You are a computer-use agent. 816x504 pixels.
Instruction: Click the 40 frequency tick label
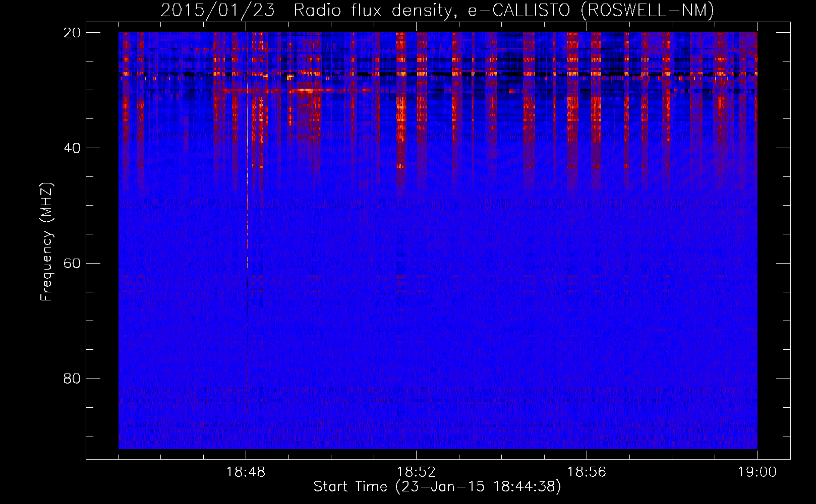coord(72,148)
